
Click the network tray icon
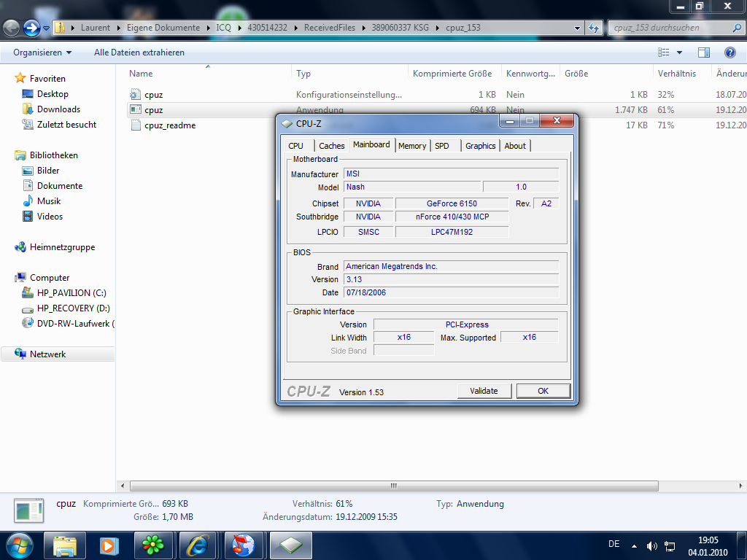(x=670, y=545)
